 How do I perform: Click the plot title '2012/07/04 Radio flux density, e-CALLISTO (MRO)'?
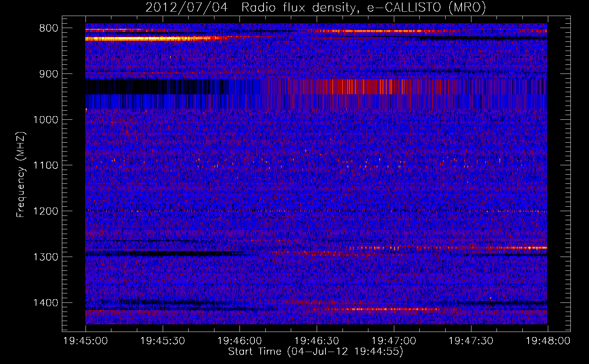point(316,8)
